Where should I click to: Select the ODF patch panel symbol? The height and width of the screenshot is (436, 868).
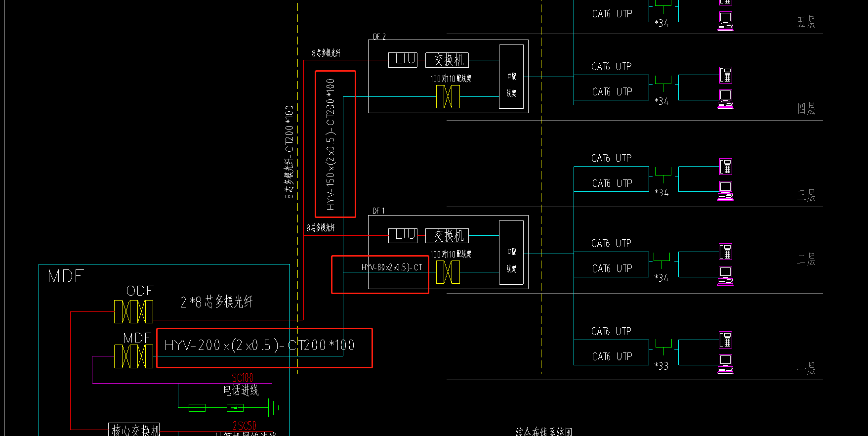tap(133, 312)
